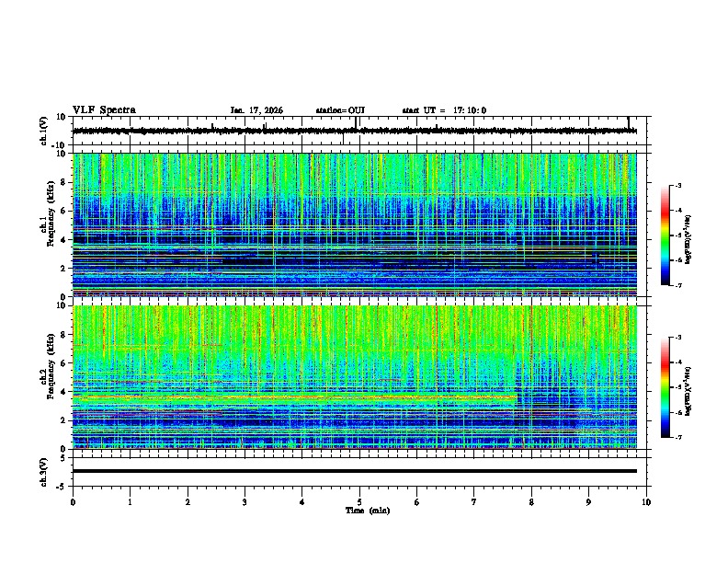Click the time axis tick label "2"
The height and width of the screenshot is (563, 728).
point(188,502)
